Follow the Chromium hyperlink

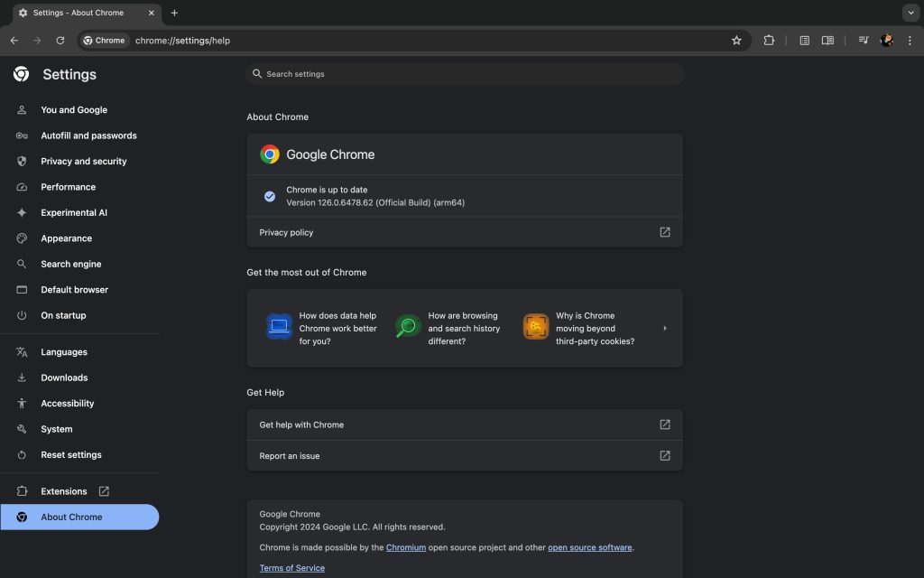click(x=406, y=547)
